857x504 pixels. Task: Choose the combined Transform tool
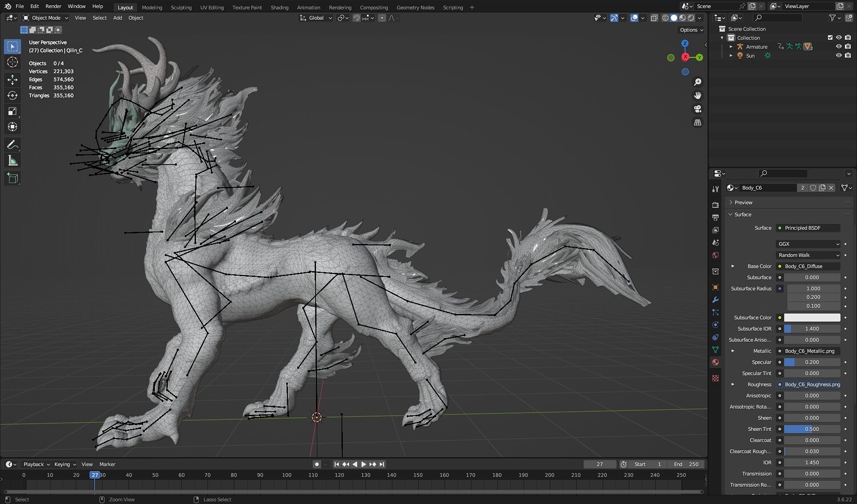tap(13, 127)
